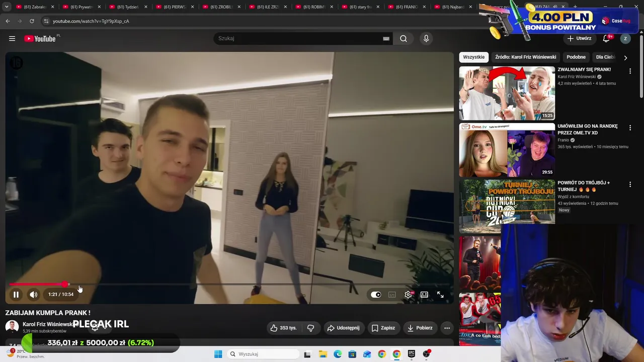The height and width of the screenshot is (362, 644).
Task: Open the Rutnicki Cup video thumbnail
Action: [x=507, y=207]
